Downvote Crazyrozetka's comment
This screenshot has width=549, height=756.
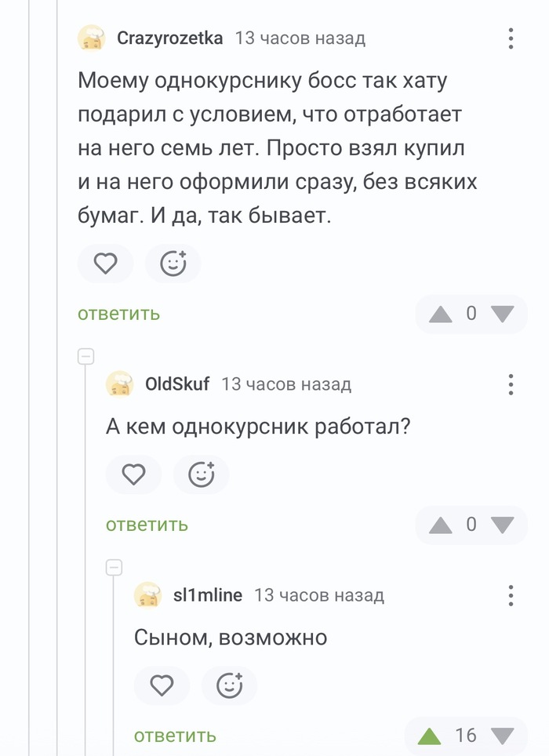502,314
